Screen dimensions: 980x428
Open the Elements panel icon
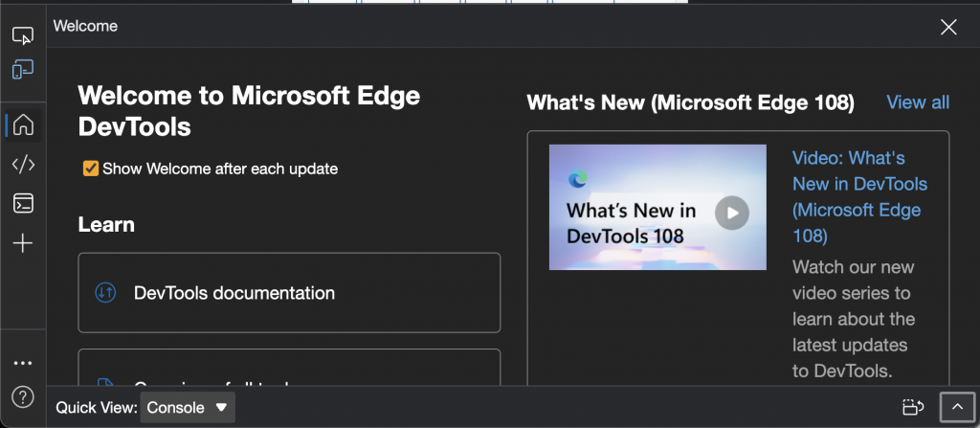[x=23, y=164]
